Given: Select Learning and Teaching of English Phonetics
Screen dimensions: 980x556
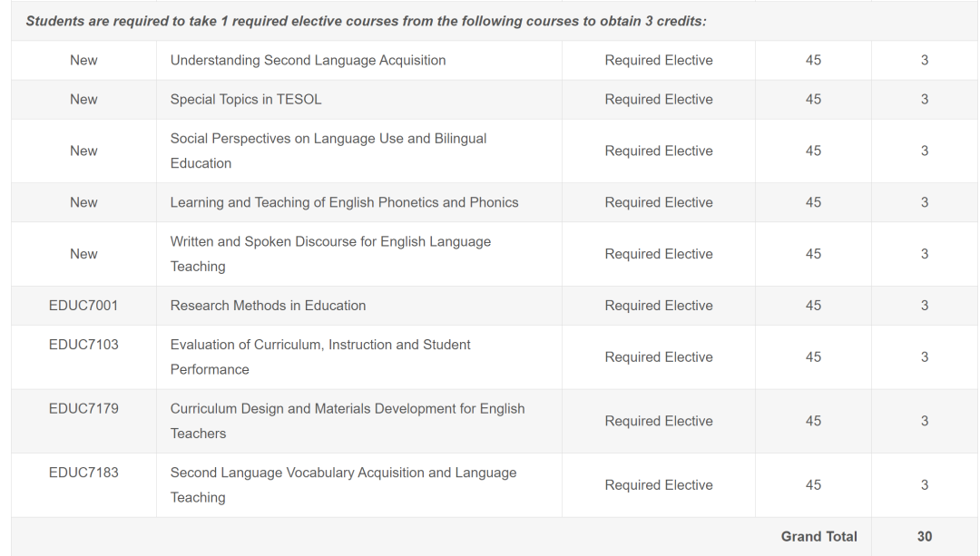Looking at the screenshot, I should (345, 202).
